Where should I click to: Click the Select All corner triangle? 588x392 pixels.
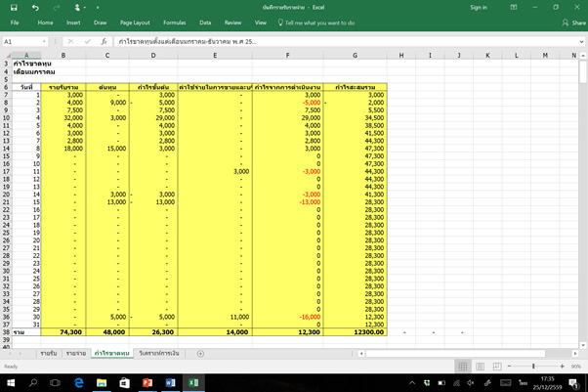7,55
